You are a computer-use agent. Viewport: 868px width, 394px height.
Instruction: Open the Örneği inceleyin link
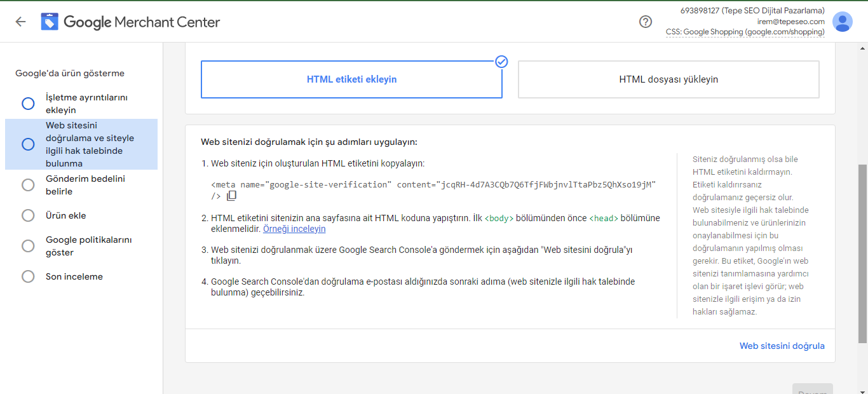(x=294, y=229)
